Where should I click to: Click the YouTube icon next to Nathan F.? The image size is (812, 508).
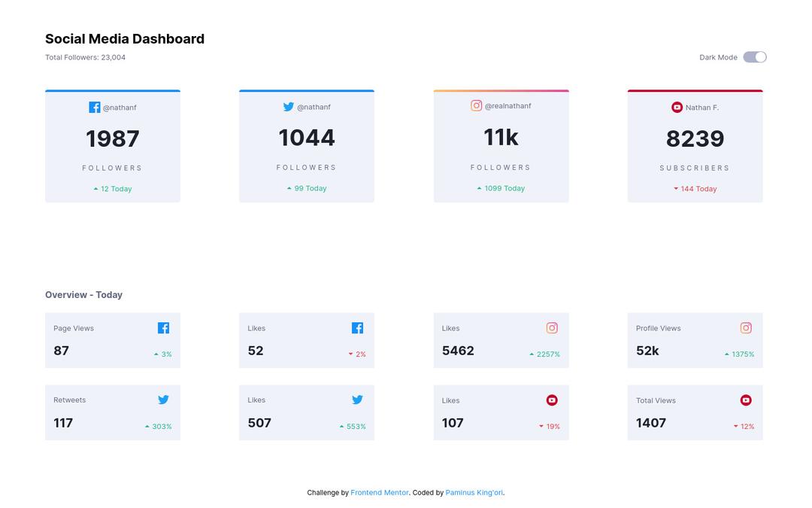click(677, 108)
